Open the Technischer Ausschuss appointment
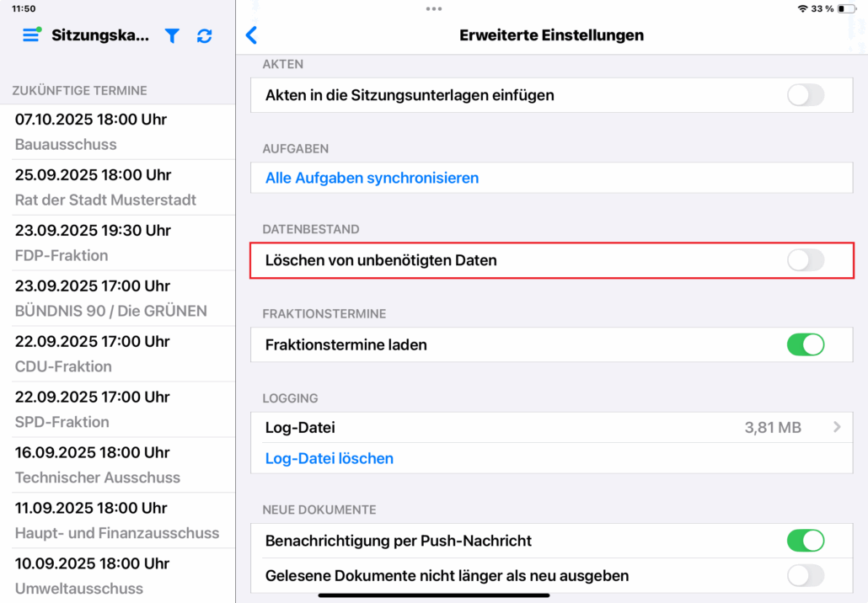Screen dimensions: 868x603 click(x=118, y=465)
